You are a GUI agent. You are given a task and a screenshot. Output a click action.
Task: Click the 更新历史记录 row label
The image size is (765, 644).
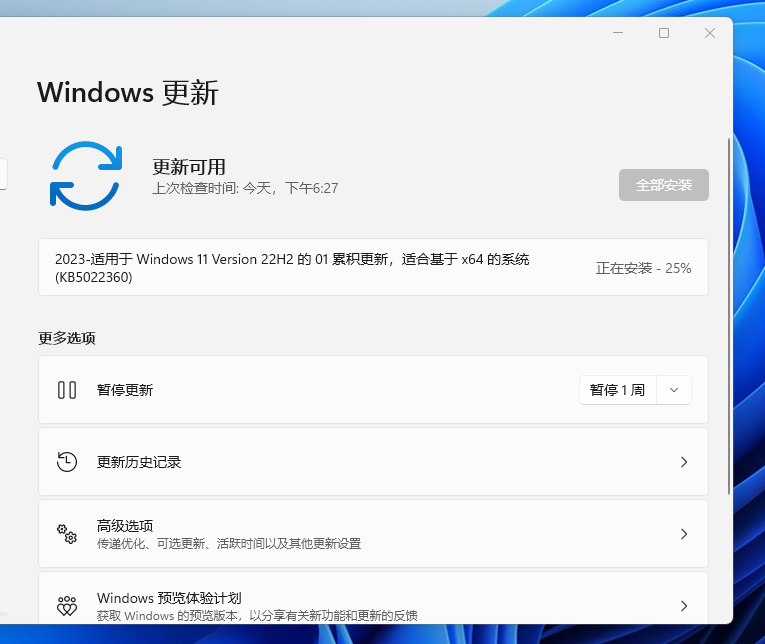139,462
